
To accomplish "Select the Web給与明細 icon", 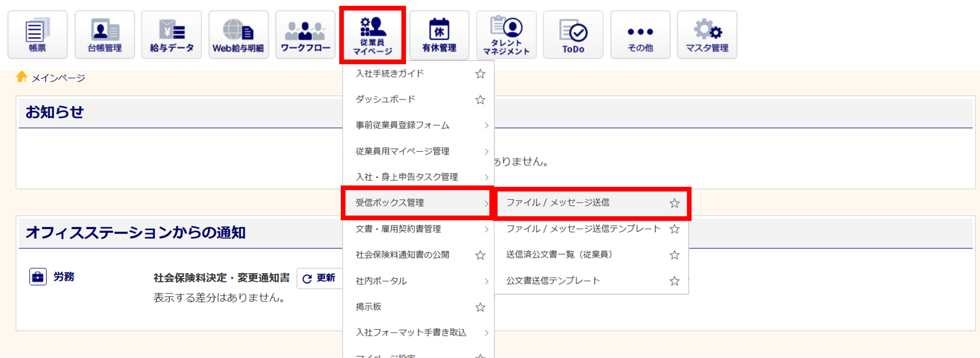I will coord(238,35).
